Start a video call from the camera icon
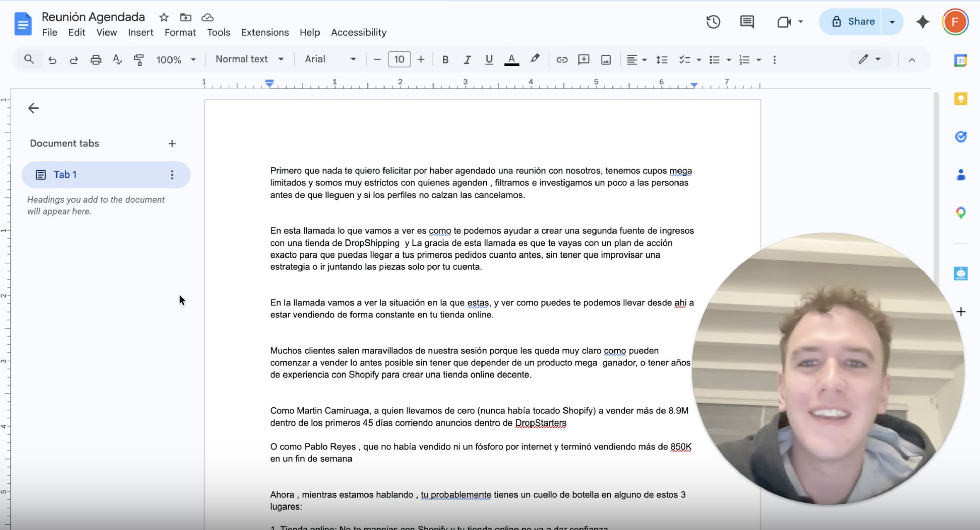 784,22
